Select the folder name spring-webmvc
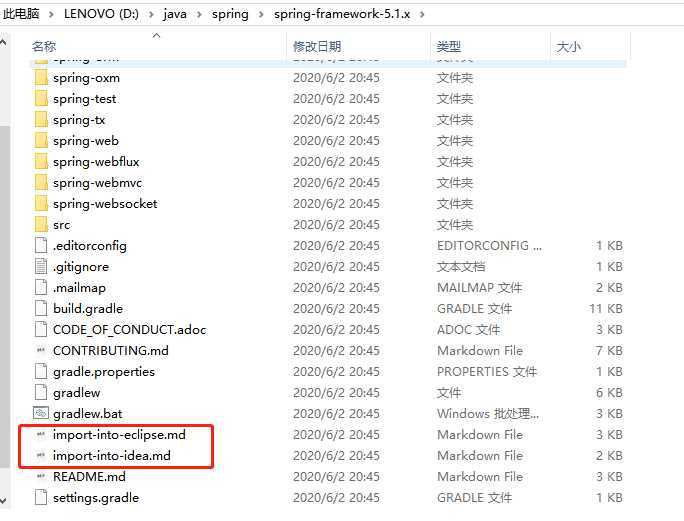The height and width of the screenshot is (521, 684). [x=97, y=183]
